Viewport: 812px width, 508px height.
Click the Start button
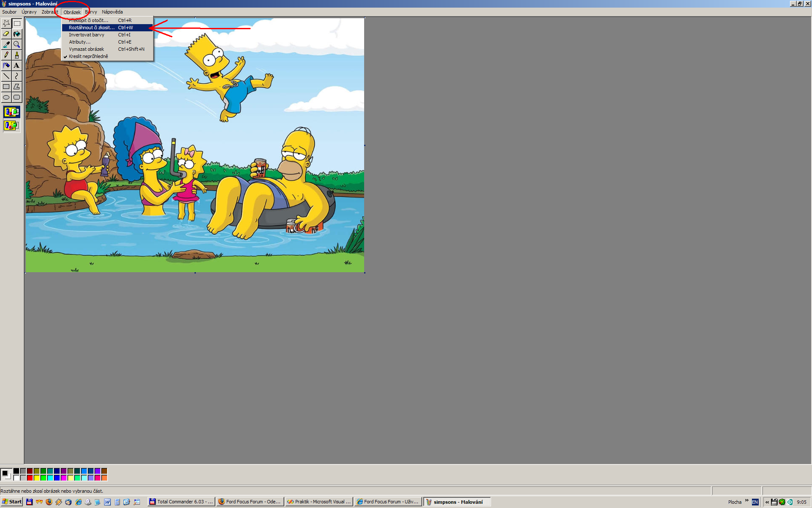12,502
